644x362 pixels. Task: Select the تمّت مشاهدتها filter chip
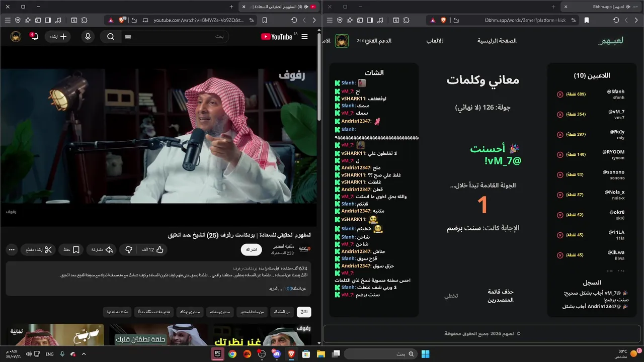(x=117, y=312)
